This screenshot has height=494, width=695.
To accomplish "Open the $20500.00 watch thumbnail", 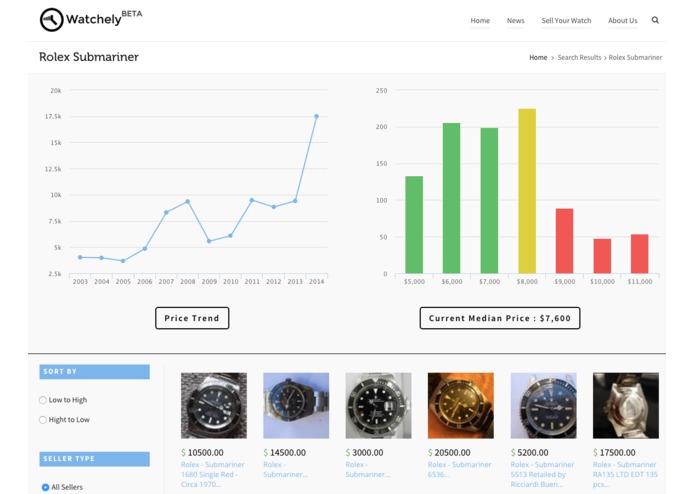I will pos(461,405).
